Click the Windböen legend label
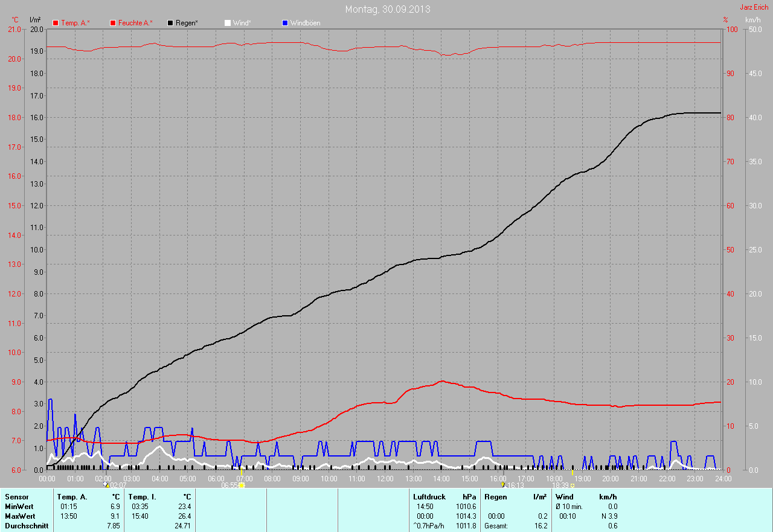This screenshot has width=773, height=532. (305, 23)
